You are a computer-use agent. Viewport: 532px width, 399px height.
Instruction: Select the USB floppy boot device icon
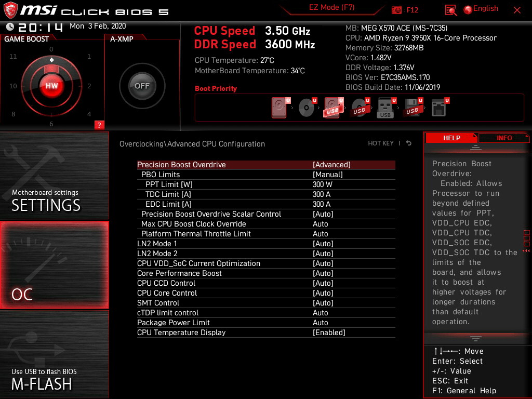coord(413,108)
